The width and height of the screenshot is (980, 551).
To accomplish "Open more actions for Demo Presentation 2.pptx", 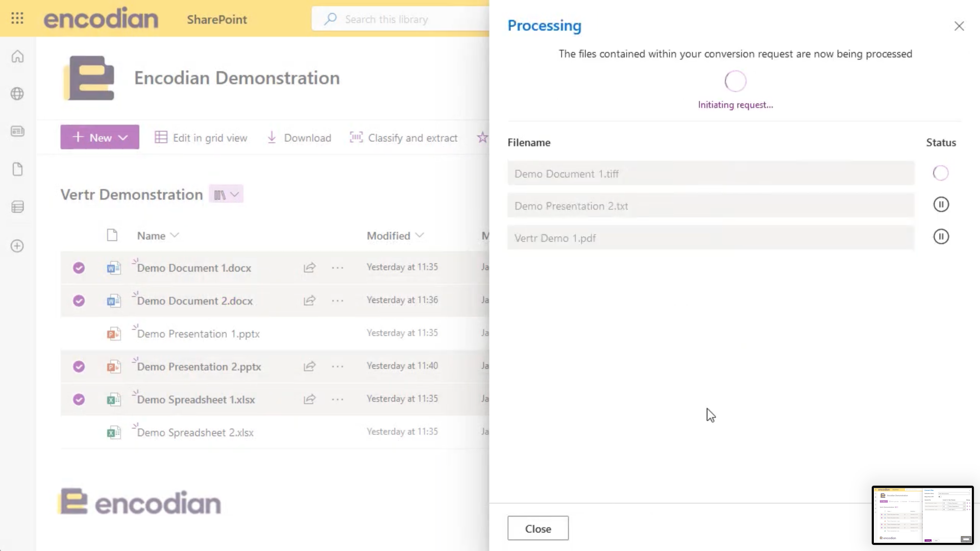I will [x=337, y=366].
